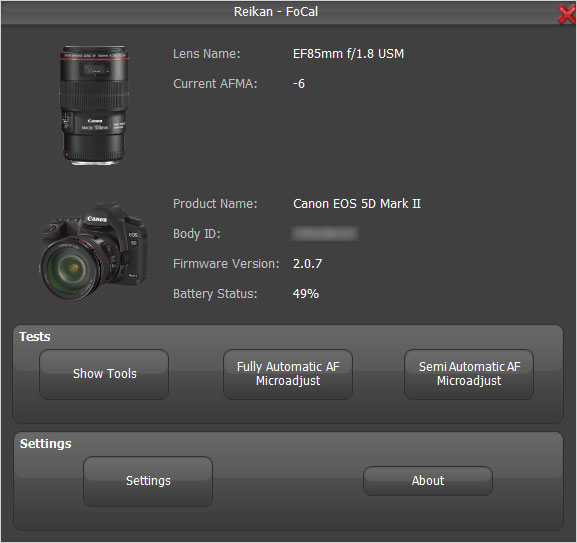This screenshot has height=543, width=577.
Task: Click the Lens Name label
Action: (206, 54)
